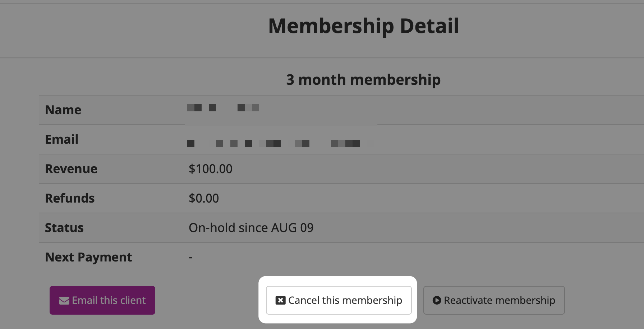Select the On-hold since AUG 09 status text
Screen dimensions: 644x329
point(251,228)
